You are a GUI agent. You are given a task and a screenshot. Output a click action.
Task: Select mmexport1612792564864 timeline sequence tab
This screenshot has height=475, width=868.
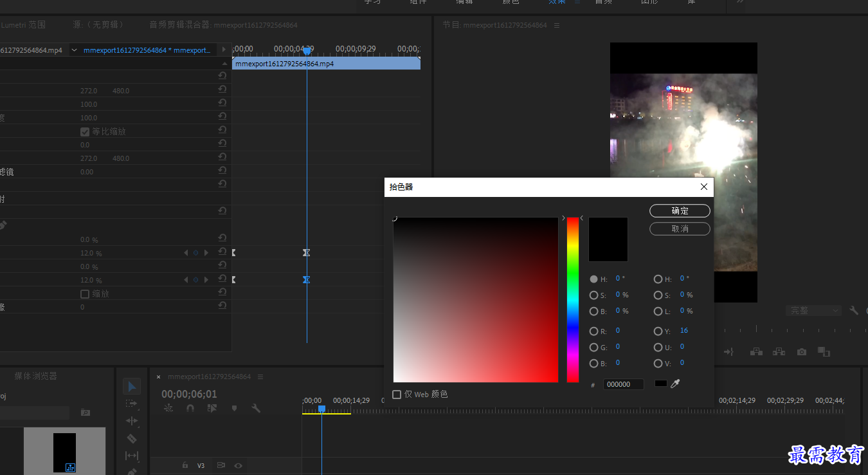coord(209,377)
